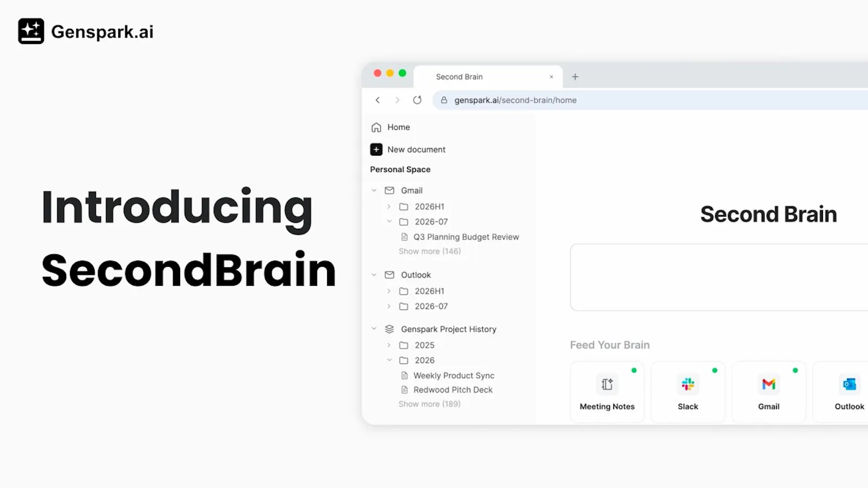Click the Second Brain prompt input box
868x488 pixels.
click(719, 277)
